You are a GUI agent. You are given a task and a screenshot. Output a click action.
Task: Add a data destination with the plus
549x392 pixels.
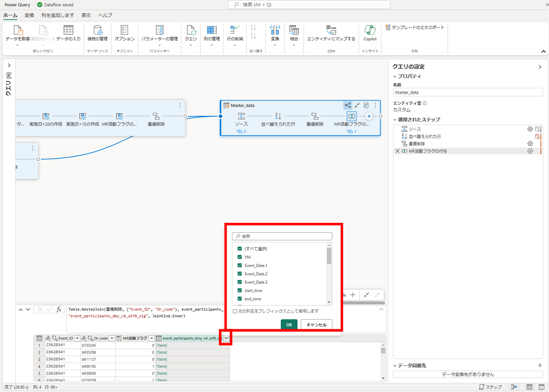click(539, 366)
